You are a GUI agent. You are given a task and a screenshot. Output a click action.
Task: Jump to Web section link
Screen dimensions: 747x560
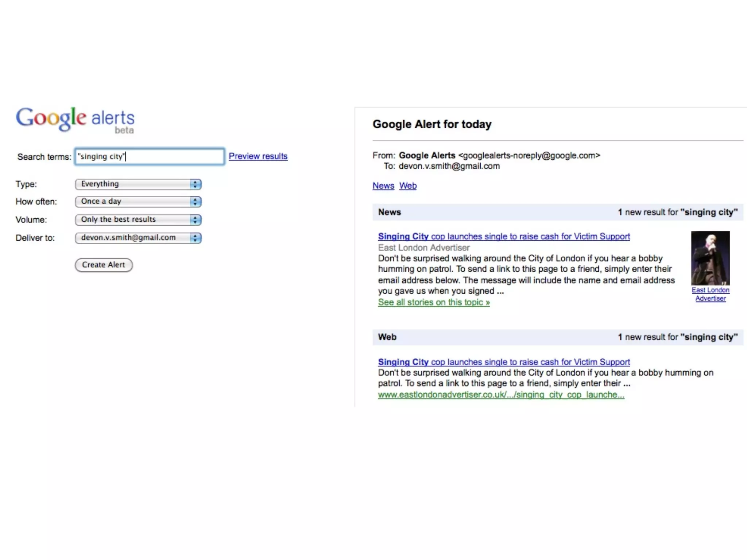point(407,186)
